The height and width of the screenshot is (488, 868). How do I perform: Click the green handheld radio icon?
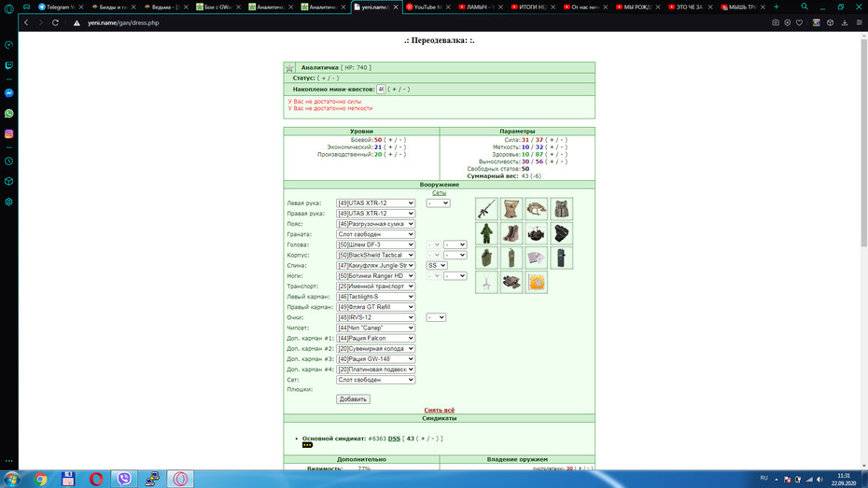tap(511, 258)
